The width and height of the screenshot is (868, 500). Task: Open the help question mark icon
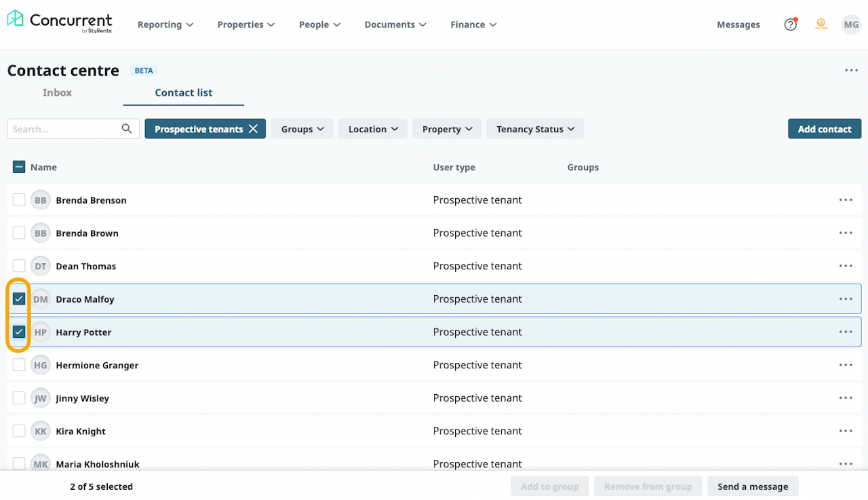point(790,24)
